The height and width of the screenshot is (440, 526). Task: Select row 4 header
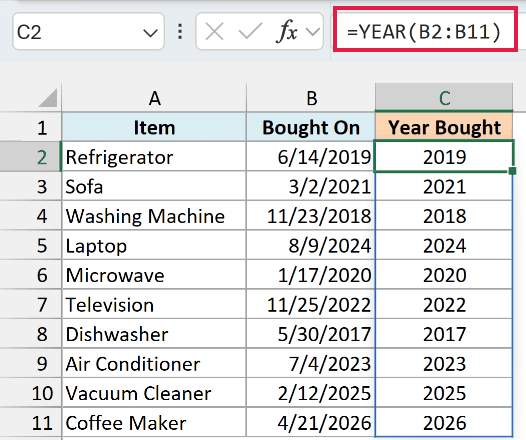(31, 216)
